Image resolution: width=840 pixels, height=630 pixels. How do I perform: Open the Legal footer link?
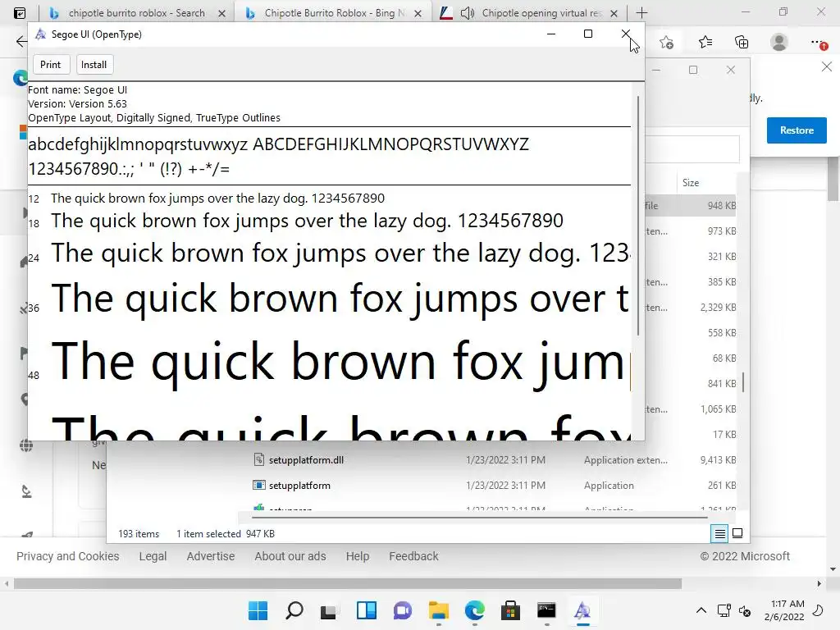coord(153,557)
